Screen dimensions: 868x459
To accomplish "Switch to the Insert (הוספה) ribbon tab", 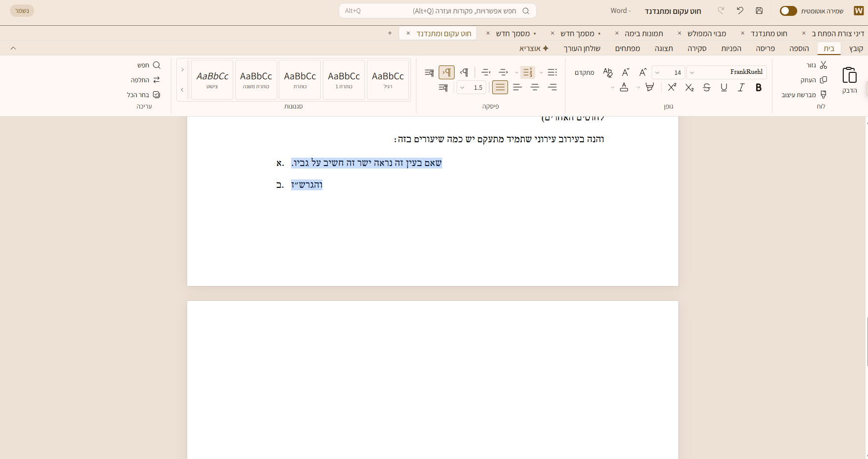I will (799, 48).
